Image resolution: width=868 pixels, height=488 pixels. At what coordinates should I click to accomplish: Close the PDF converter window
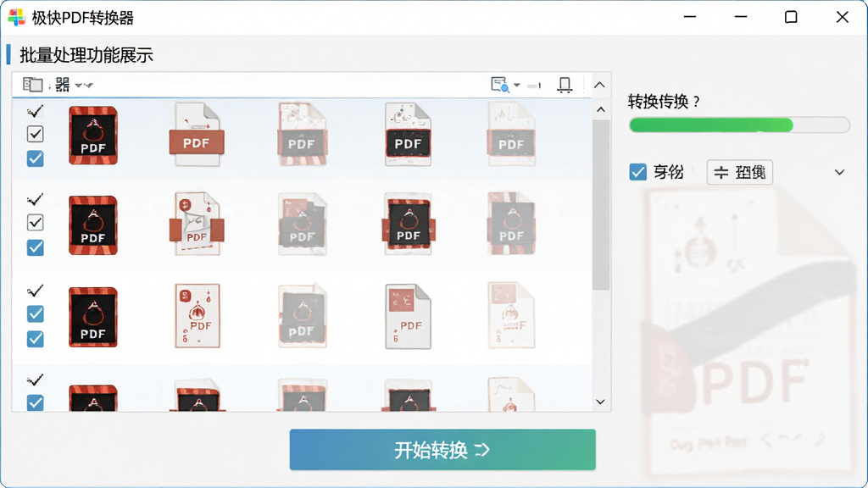[x=842, y=17]
